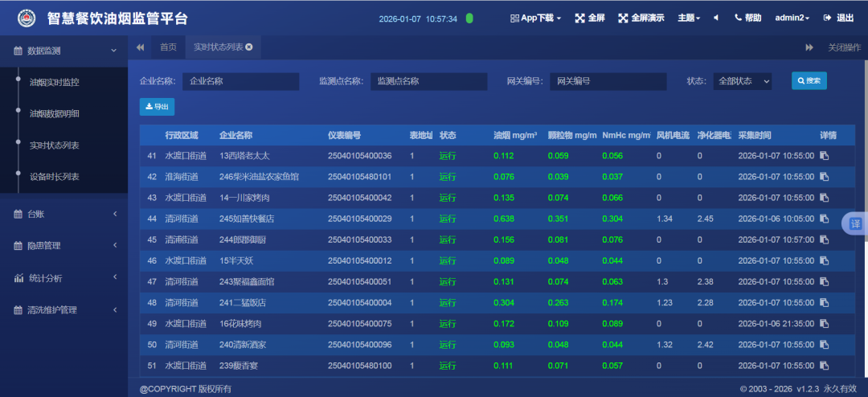Expand the 台账 sidebar menu
The height and width of the screenshot is (397, 868).
tap(63, 214)
